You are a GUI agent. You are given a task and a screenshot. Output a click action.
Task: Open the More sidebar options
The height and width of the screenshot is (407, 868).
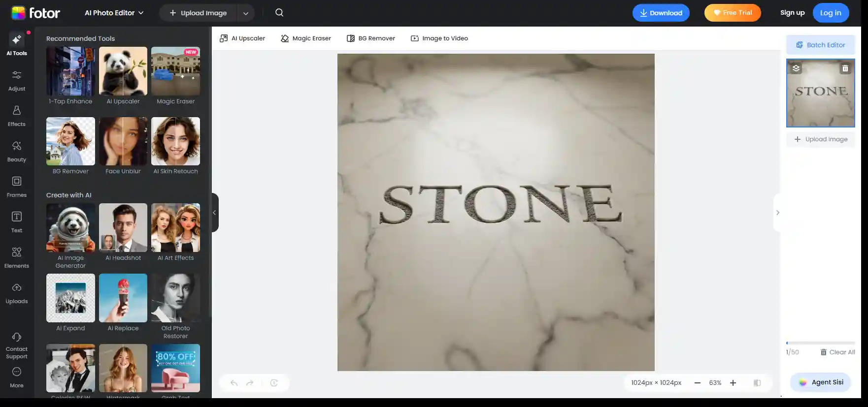(17, 377)
